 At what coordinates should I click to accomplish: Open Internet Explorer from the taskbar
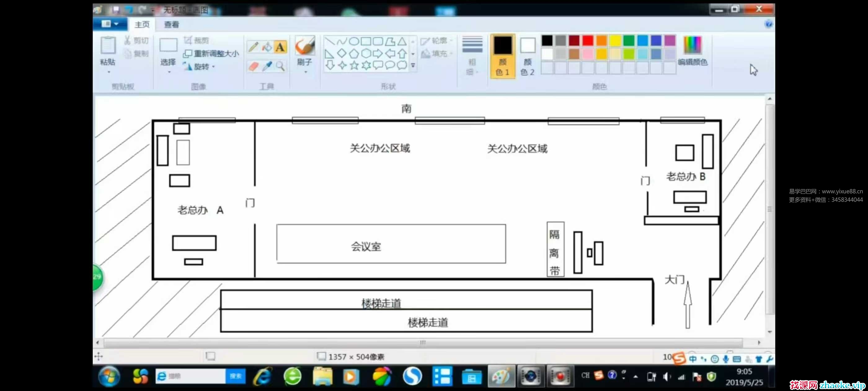(x=263, y=376)
